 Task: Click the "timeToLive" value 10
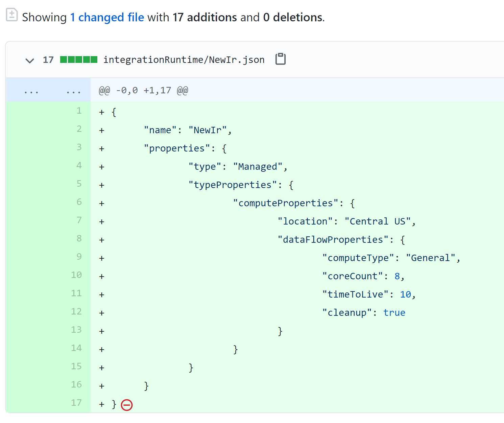point(405,295)
